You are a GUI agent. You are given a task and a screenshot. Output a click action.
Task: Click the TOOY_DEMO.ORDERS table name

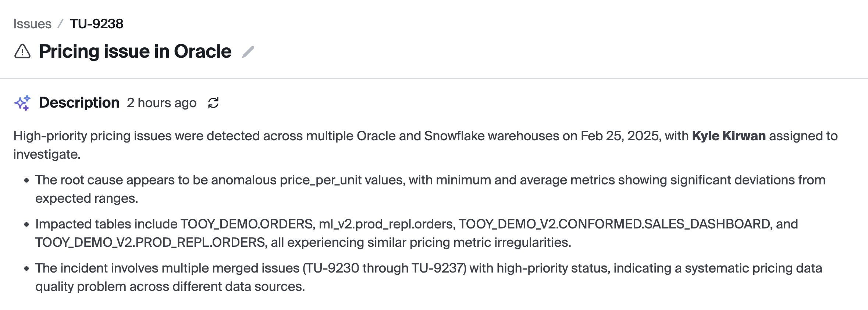point(247,224)
